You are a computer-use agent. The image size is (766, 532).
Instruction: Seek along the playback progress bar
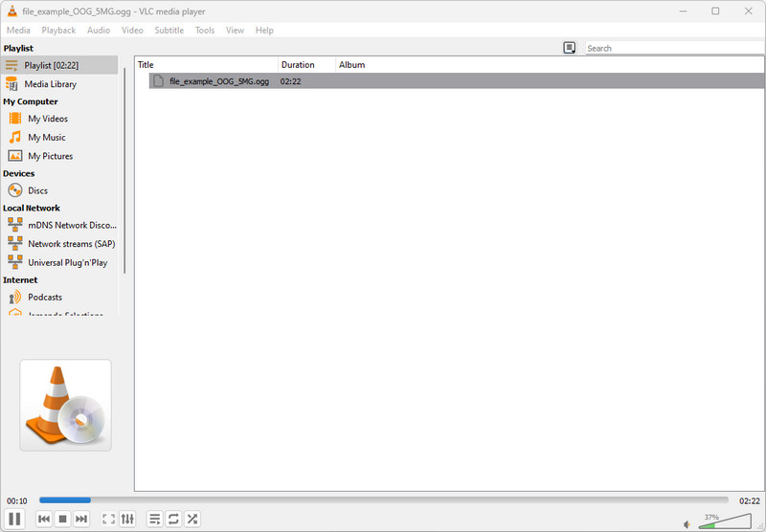pyautogui.click(x=384, y=500)
